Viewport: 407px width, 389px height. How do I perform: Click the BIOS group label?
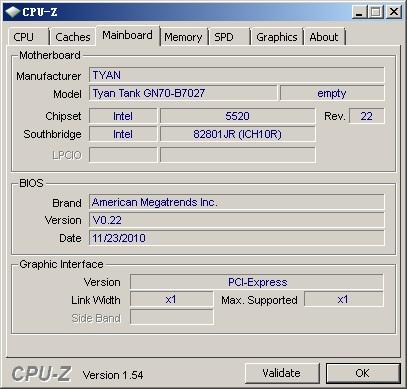31,183
